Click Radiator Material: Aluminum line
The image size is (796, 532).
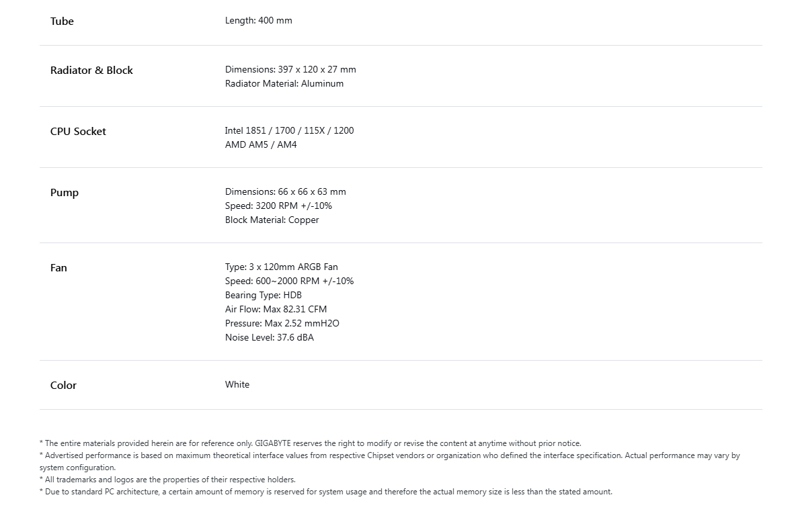coord(284,84)
